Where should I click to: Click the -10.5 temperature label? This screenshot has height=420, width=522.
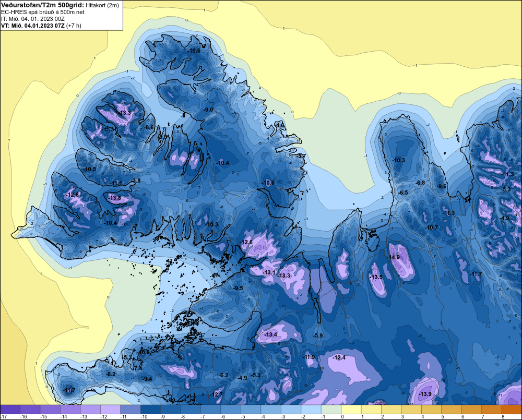click(x=90, y=169)
